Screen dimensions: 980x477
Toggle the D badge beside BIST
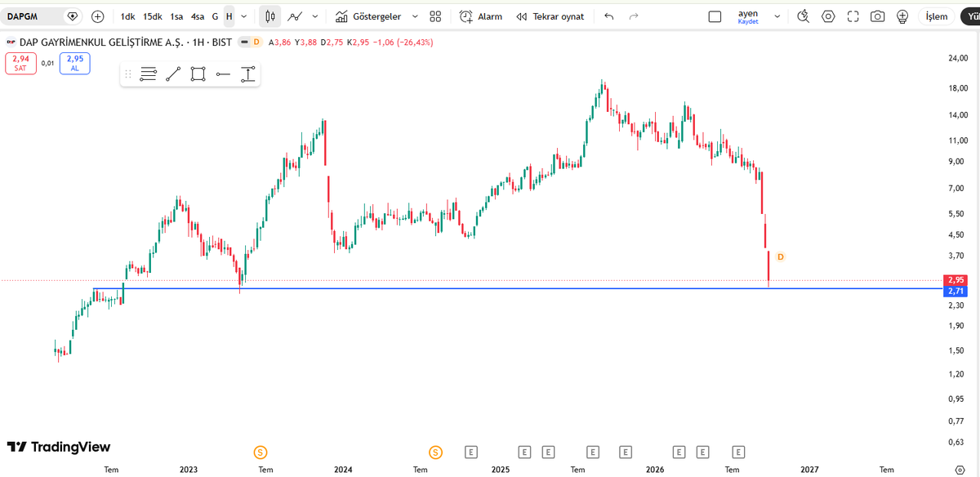256,42
